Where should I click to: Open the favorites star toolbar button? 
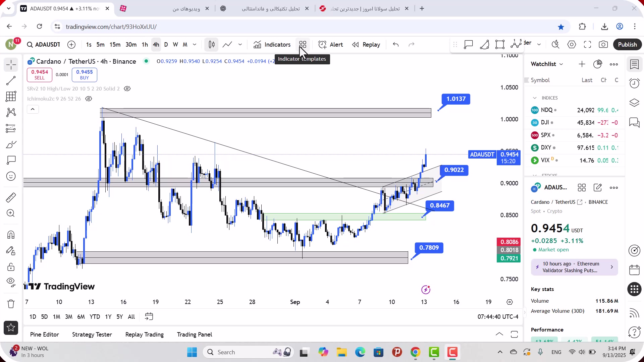[11, 328]
